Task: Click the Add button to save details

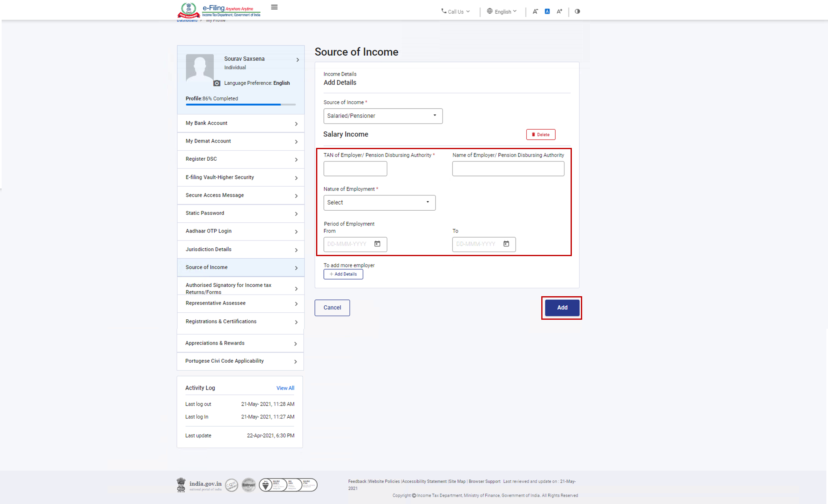Action: pyautogui.click(x=562, y=307)
